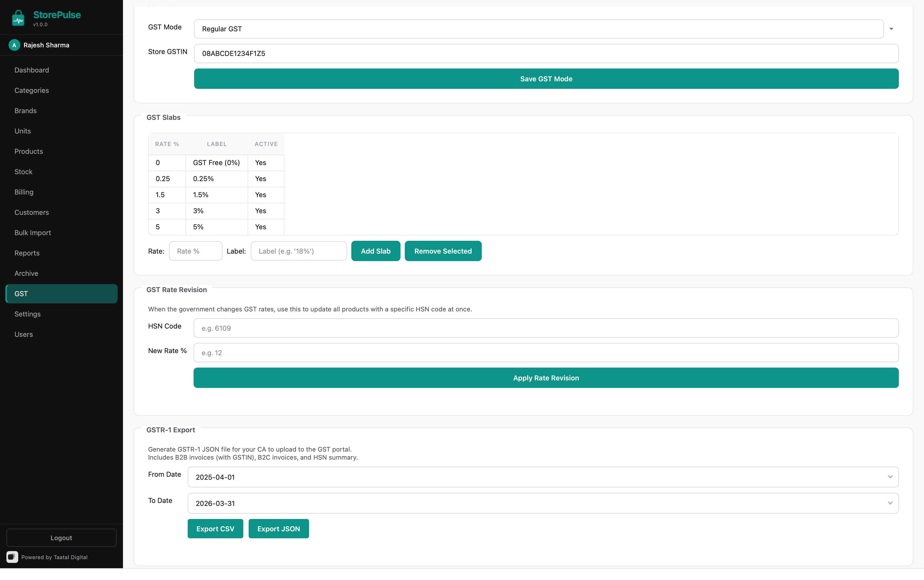Click the rate cell '0.25'
Image resolution: width=924 pixels, height=580 pixels.
coord(167,179)
